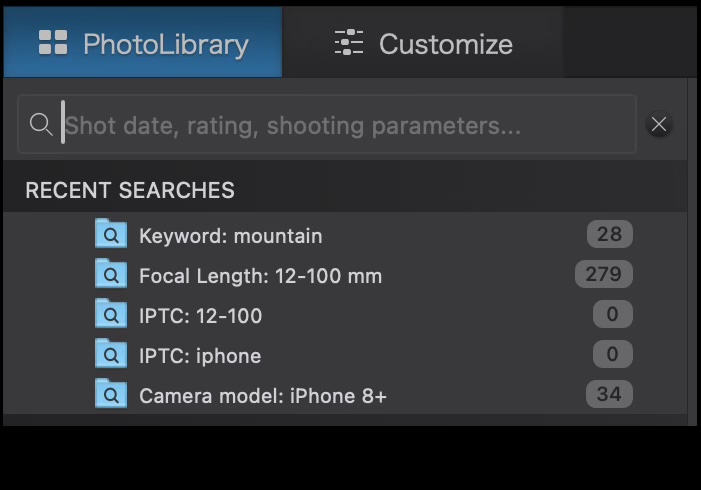Screen dimensions: 701x490
Task: Click the PhotoLibrary grid icon
Action: [53, 43]
